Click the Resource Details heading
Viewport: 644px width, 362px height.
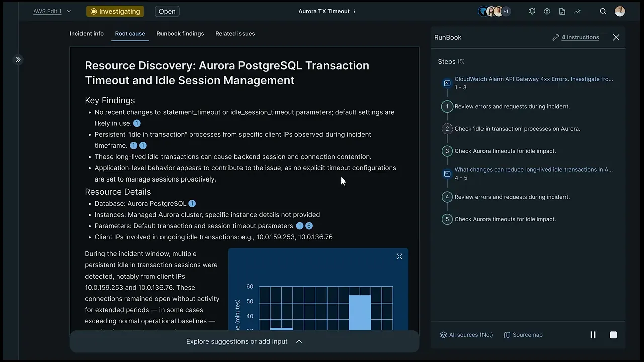click(x=118, y=192)
